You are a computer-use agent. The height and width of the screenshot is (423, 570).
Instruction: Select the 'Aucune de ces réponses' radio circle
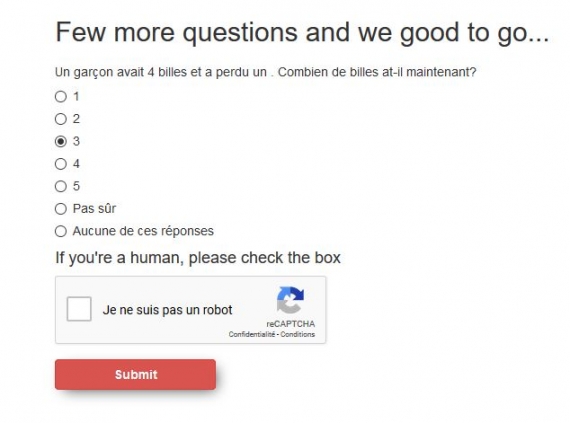[x=61, y=231]
